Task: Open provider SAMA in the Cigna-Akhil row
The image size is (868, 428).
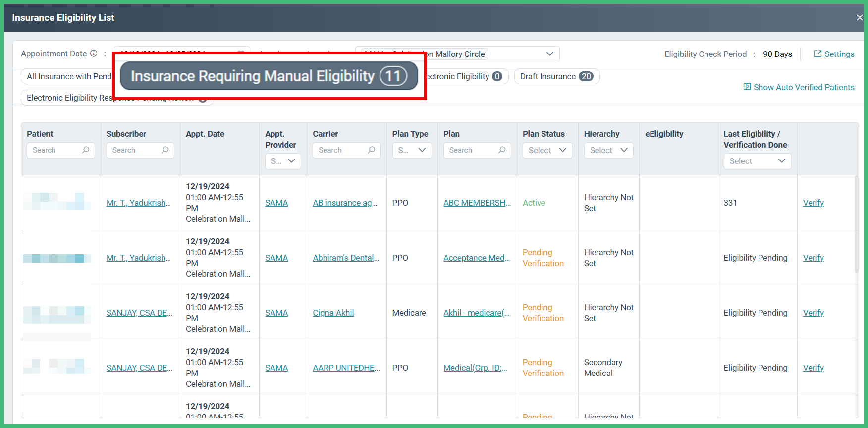Action: point(276,313)
